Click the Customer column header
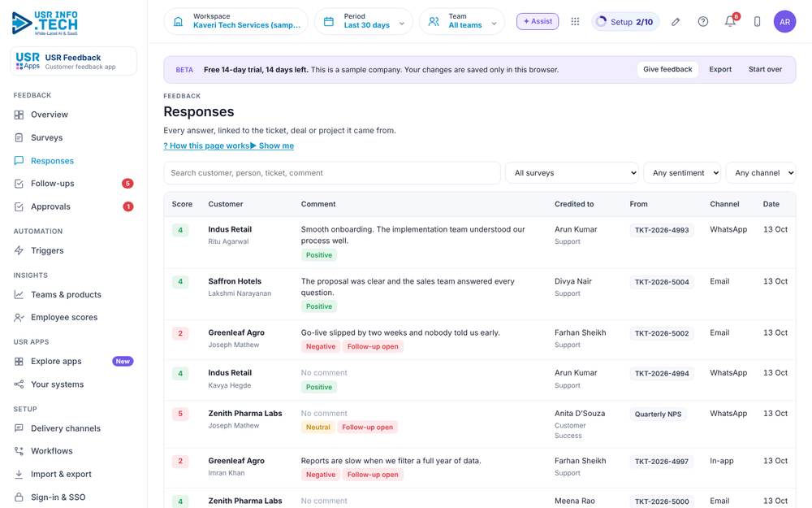 [x=225, y=204]
